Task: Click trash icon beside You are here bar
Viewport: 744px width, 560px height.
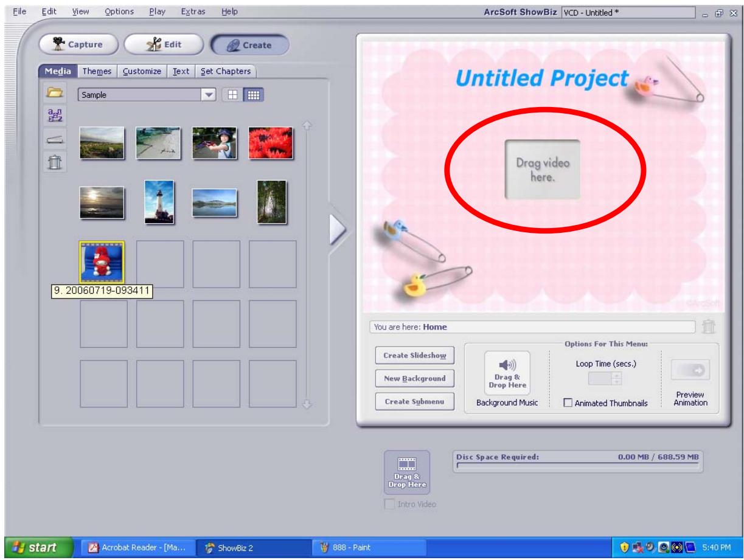Action: 709,327
